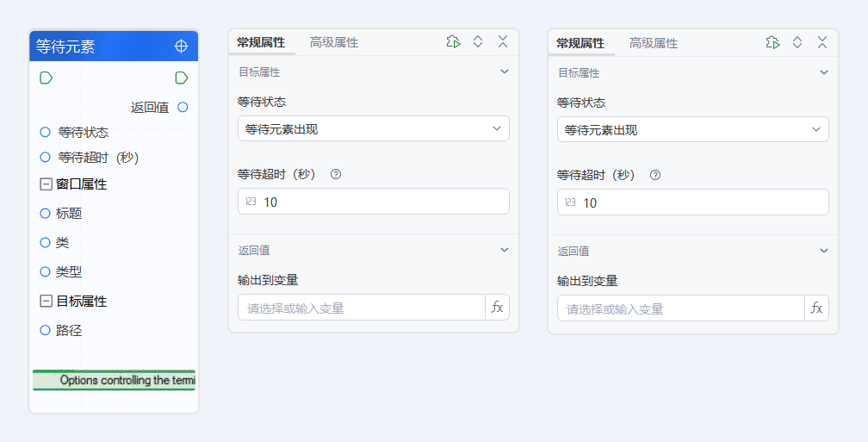868x442 pixels.
Task: Click the target crosshair icon on 等待元素 node
Action: coord(181,46)
